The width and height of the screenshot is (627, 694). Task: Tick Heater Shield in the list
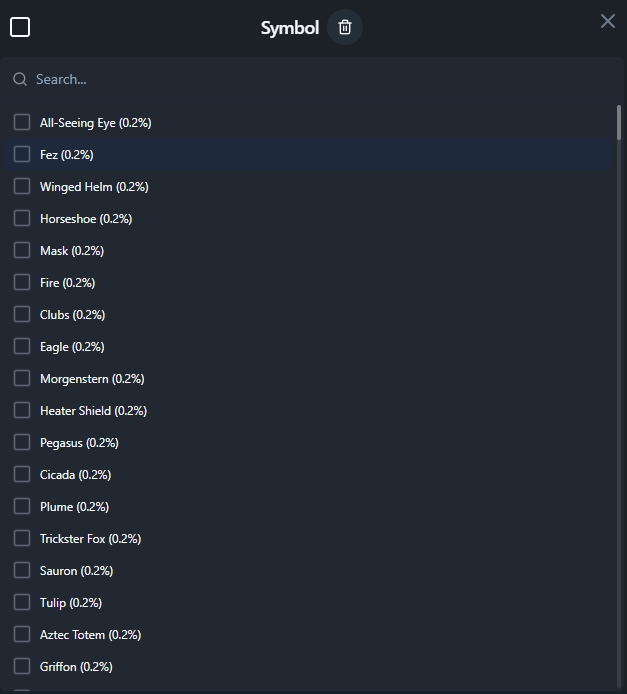22,410
